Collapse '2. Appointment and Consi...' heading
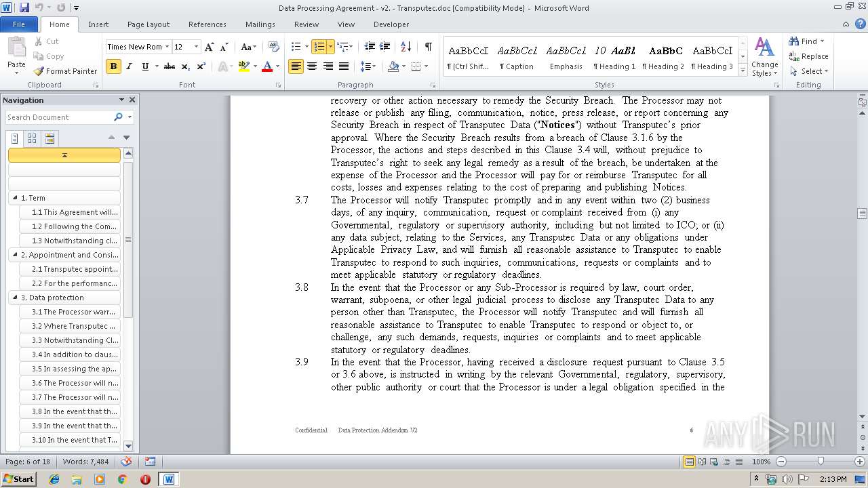Screen dimensions: 868x488 click(x=15, y=255)
